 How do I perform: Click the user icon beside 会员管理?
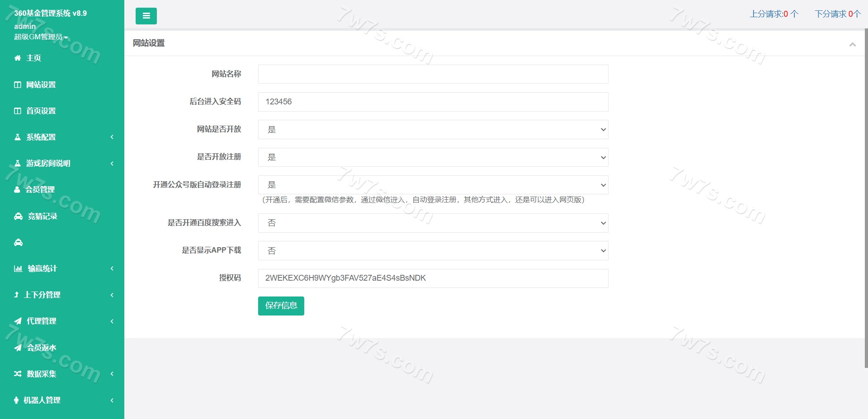pos(17,190)
